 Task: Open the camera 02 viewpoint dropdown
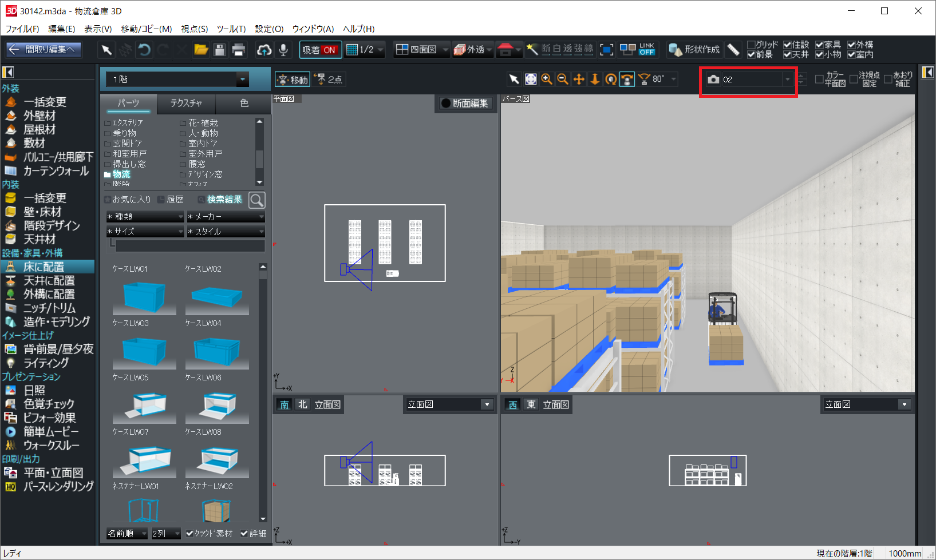pyautogui.click(x=787, y=80)
